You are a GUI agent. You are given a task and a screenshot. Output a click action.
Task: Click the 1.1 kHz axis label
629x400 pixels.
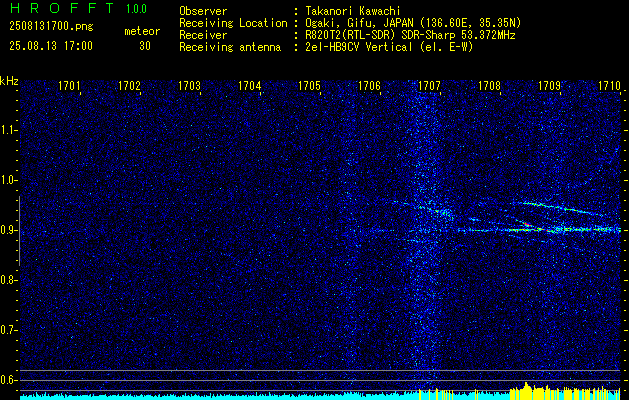(x=7, y=130)
